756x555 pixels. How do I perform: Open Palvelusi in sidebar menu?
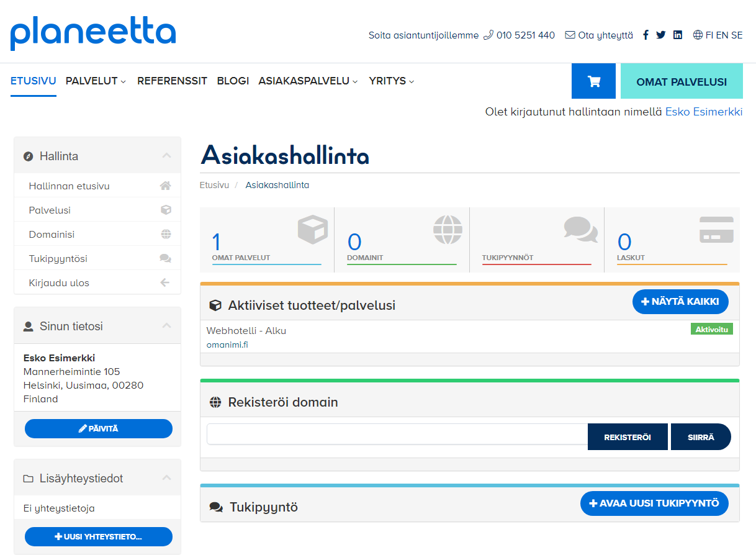pos(97,210)
